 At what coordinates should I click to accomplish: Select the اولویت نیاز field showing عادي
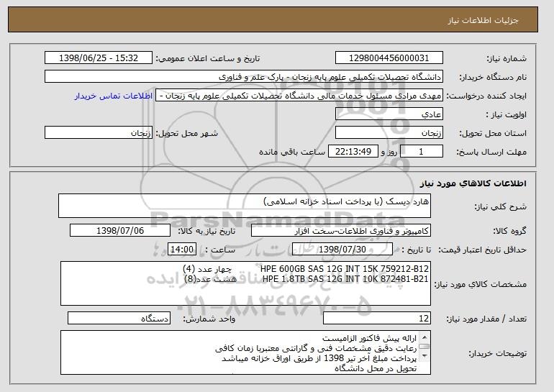point(389,114)
